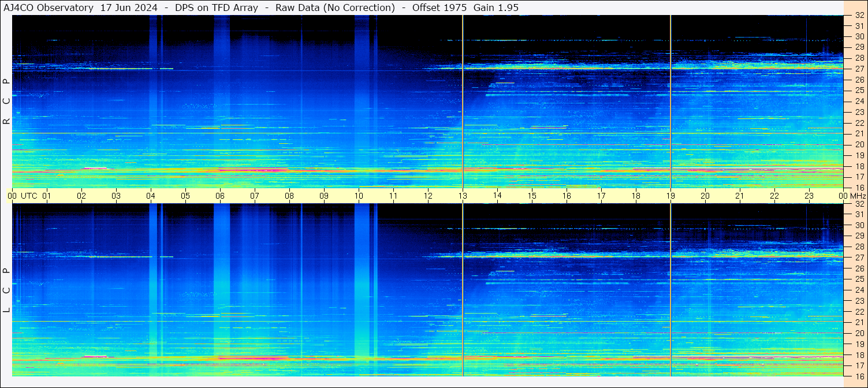
Task: Click the 23 hour label on time axis
Action: pos(809,196)
